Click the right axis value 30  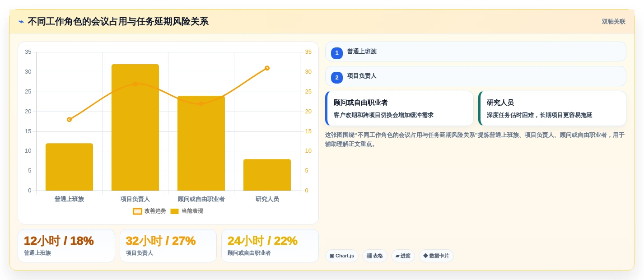click(x=308, y=72)
